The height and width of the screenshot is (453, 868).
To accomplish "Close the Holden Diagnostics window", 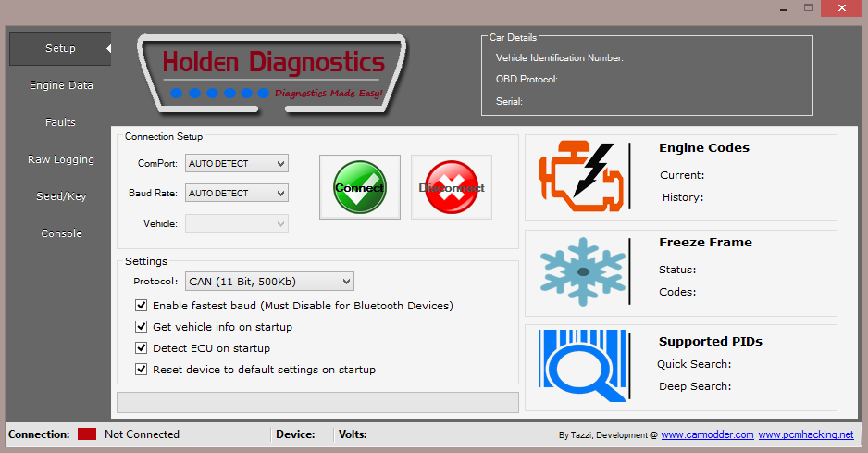I will [x=842, y=8].
